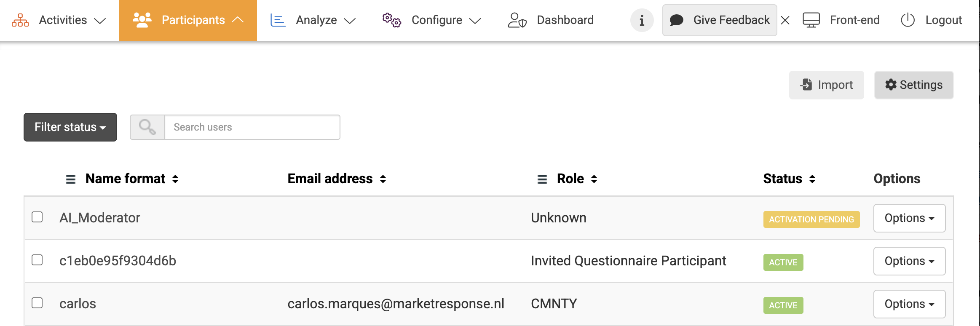This screenshot has height=326, width=980.
Task: Open the Activities menu
Action: [59, 20]
